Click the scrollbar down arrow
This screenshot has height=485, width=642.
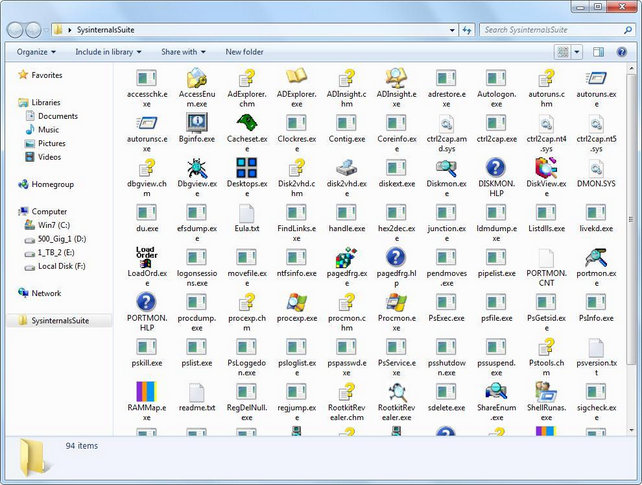pos(631,430)
